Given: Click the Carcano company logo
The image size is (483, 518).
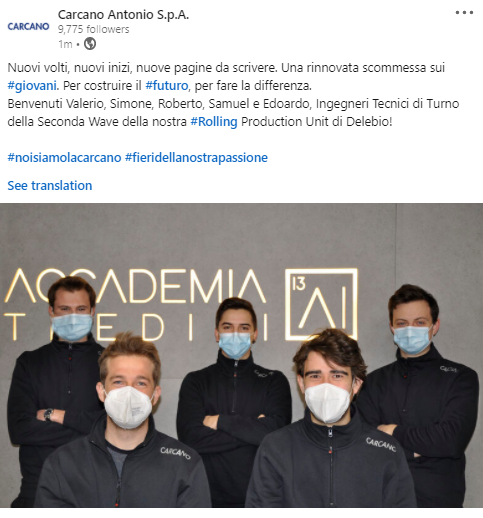Looking at the screenshot, I should click(x=28, y=26).
